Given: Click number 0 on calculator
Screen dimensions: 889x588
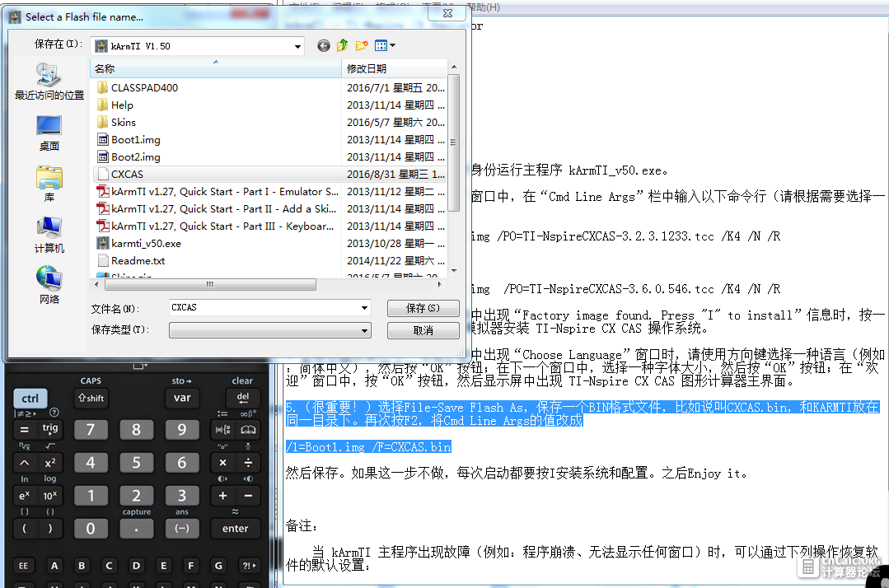Looking at the screenshot, I should click(91, 529).
